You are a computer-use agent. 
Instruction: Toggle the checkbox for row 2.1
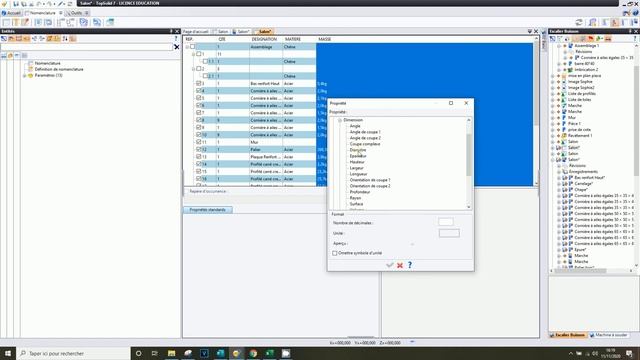(205, 76)
